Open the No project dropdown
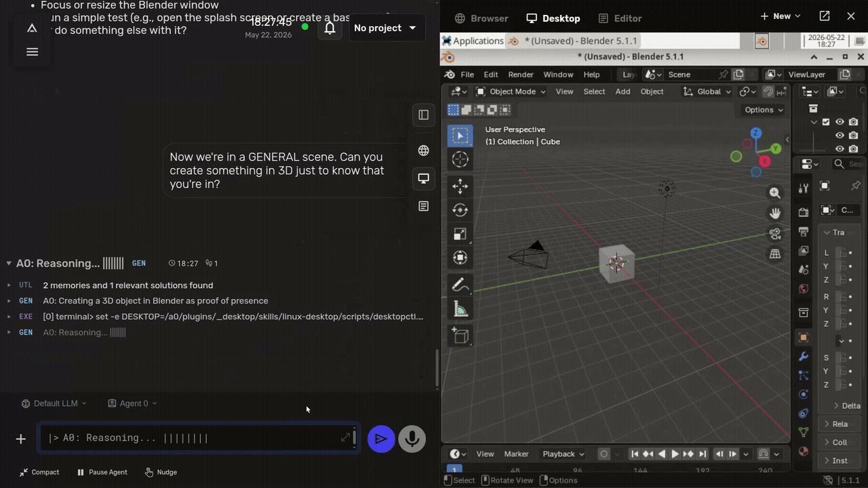The width and height of the screenshot is (868, 488). [x=387, y=28]
